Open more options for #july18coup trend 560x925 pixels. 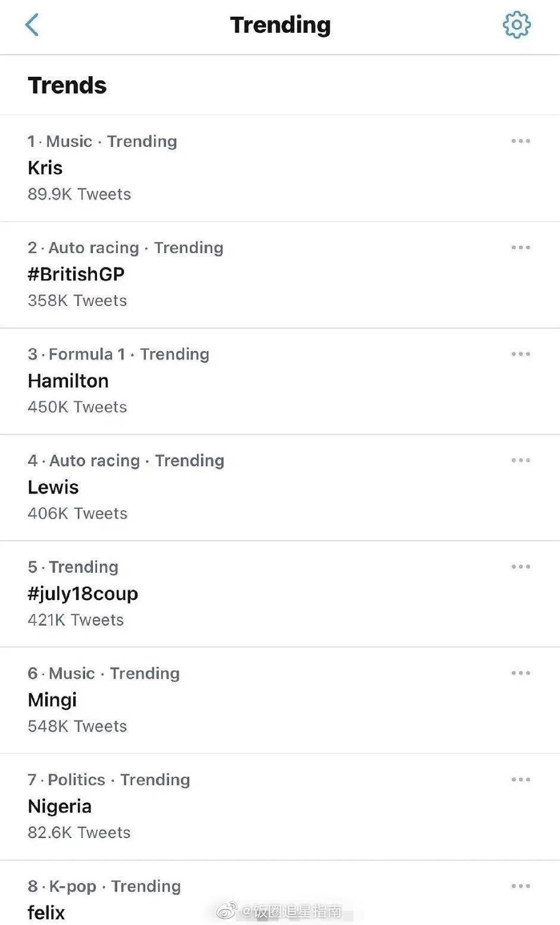[520, 567]
